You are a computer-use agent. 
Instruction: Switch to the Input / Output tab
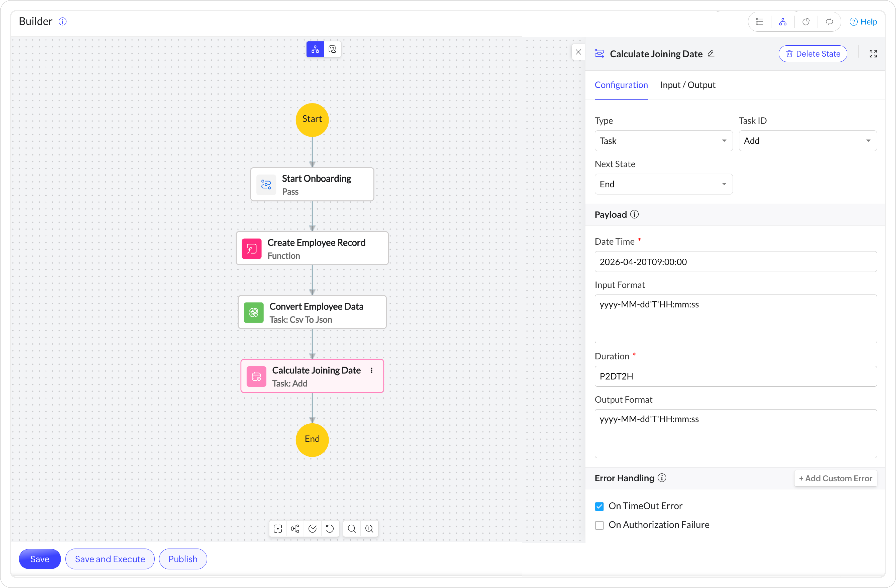point(687,85)
